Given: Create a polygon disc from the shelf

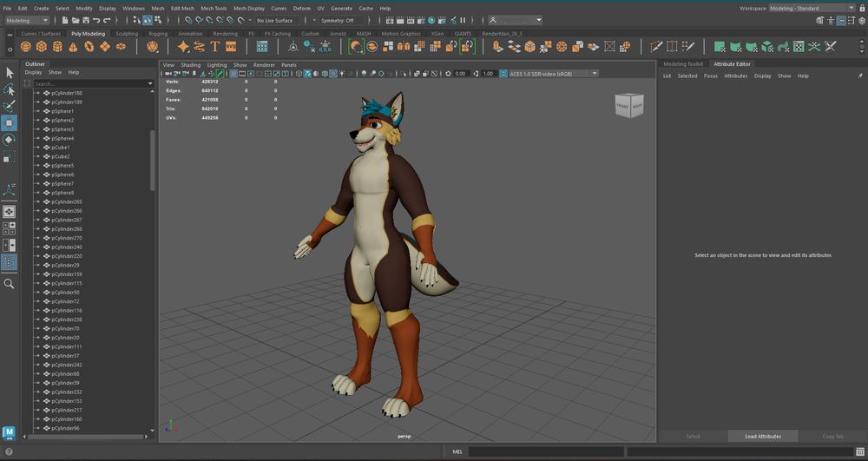Looking at the screenshot, I should [x=122, y=47].
